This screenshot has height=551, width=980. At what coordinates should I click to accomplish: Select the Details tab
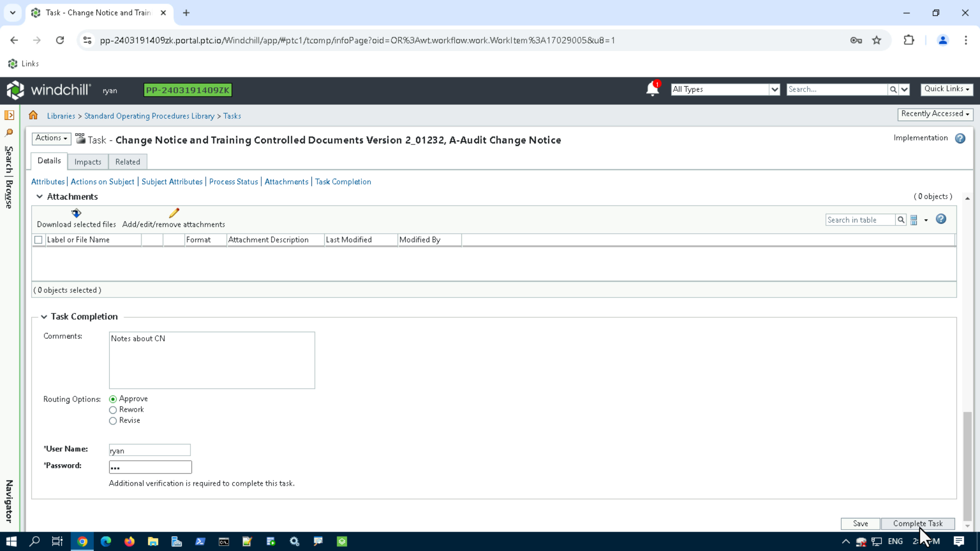click(x=49, y=161)
